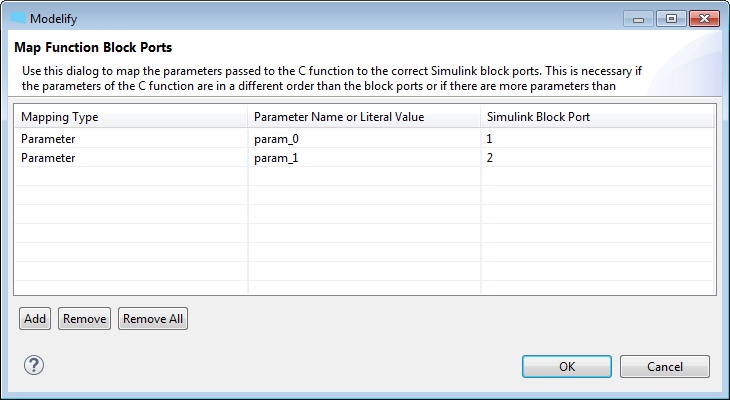The height and width of the screenshot is (400, 730).
Task: Click the Remove button
Action: coord(84,319)
